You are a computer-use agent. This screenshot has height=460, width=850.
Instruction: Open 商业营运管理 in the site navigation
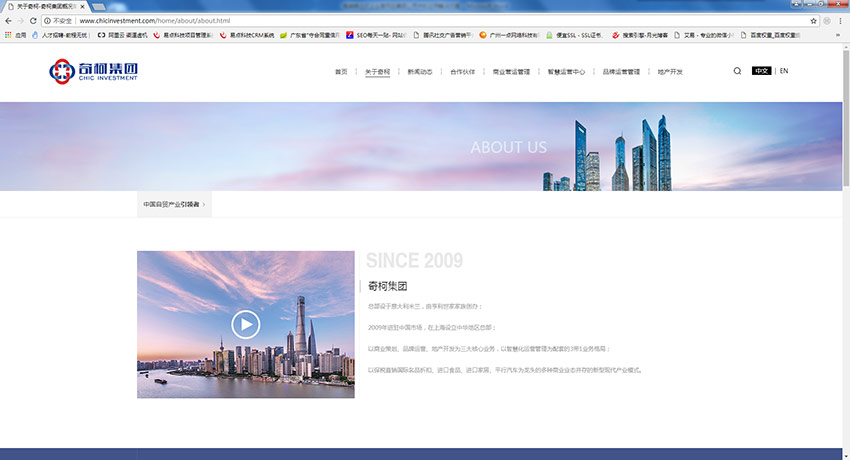coord(511,72)
